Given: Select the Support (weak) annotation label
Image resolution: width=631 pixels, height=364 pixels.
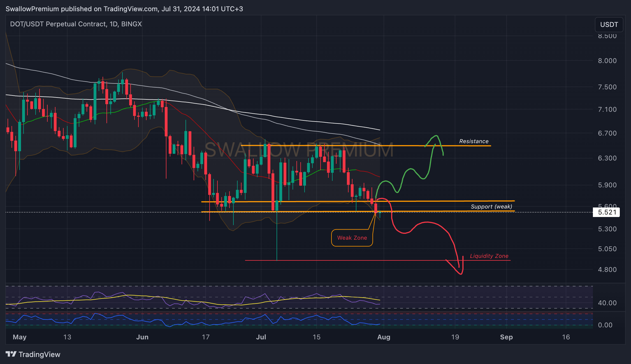Looking at the screenshot, I should point(491,207).
